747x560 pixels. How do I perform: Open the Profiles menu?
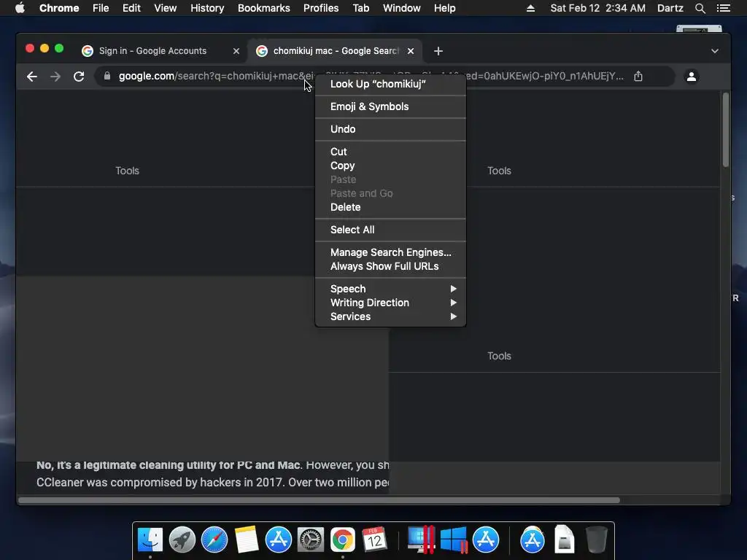click(321, 8)
